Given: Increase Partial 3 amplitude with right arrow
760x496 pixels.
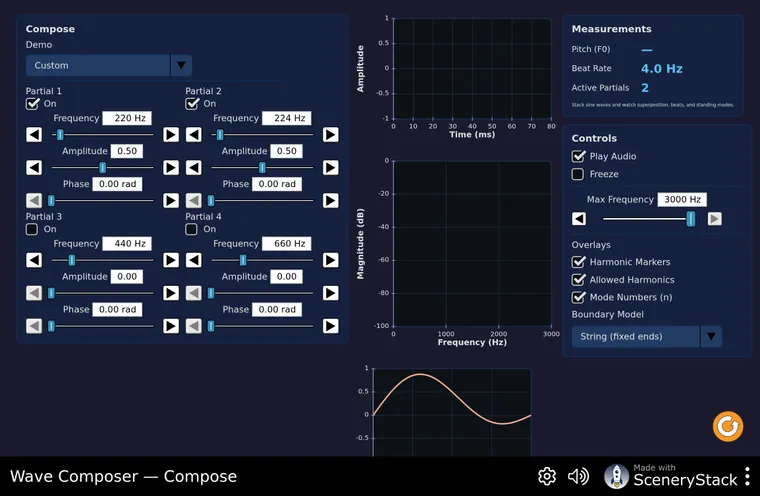Looking at the screenshot, I should click(171, 293).
